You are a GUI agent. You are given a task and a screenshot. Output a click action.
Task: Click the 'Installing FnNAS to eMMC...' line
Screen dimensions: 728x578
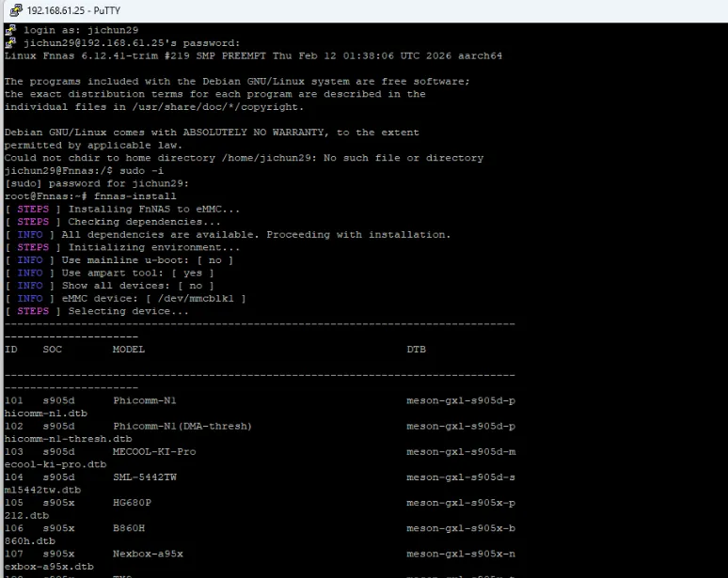[151, 209]
